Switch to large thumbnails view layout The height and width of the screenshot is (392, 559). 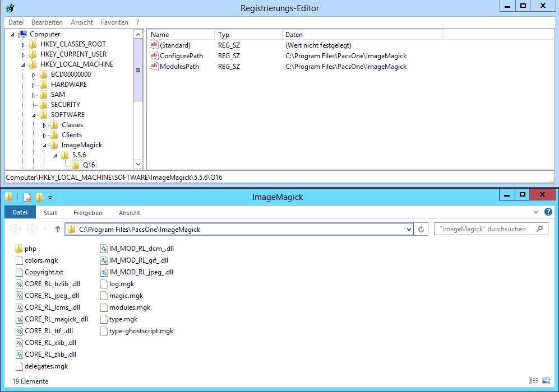pos(546,381)
